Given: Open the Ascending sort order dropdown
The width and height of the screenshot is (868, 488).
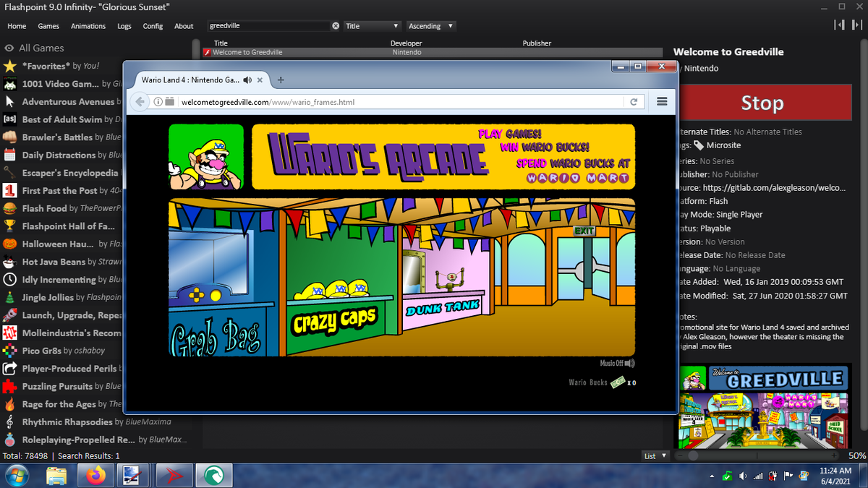Looking at the screenshot, I should [430, 25].
